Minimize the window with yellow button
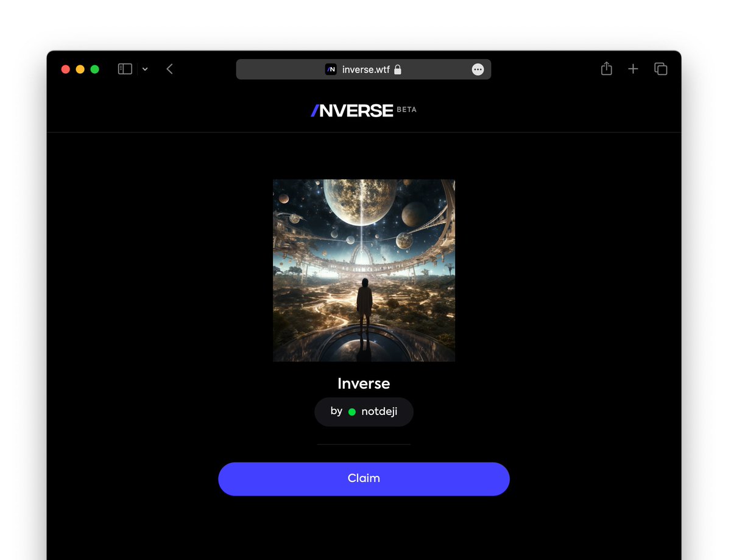Viewport: 731px width, 560px height. click(80, 69)
